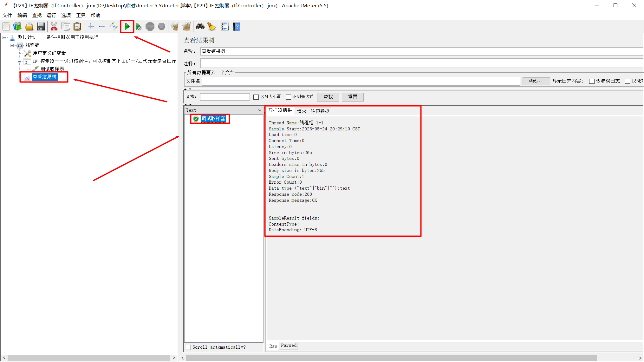The height and width of the screenshot is (362, 644).
Task: Cut with the scissors icon
Action: click(x=54, y=27)
